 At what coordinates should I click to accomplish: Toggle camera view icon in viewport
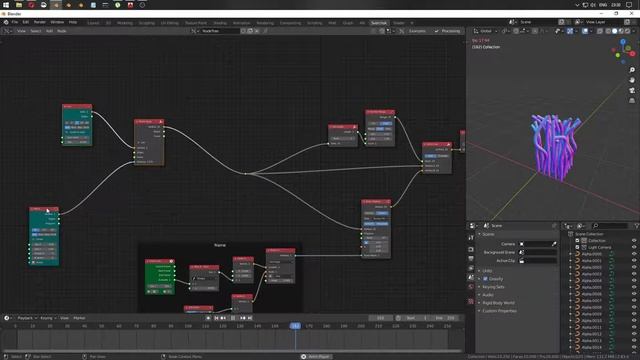point(632,90)
